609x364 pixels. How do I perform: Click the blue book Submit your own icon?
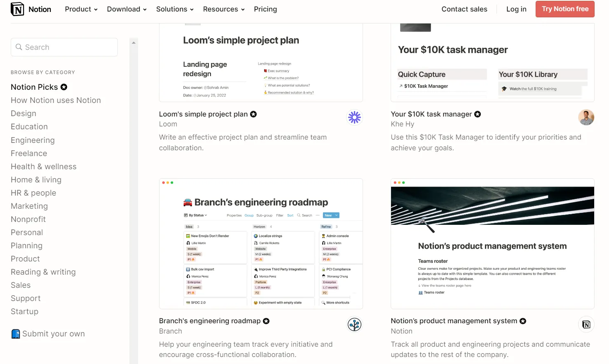(x=16, y=334)
